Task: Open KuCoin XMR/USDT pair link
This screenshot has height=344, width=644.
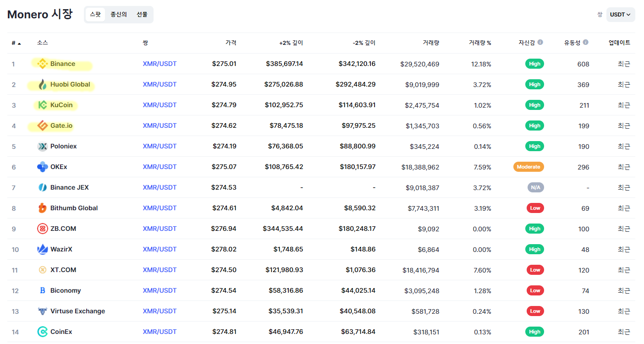Action: pyautogui.click(x=160, y=105)
